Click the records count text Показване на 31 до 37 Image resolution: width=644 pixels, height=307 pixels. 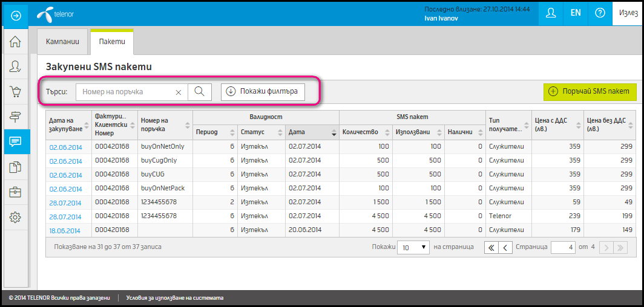[x=108, y=247]
